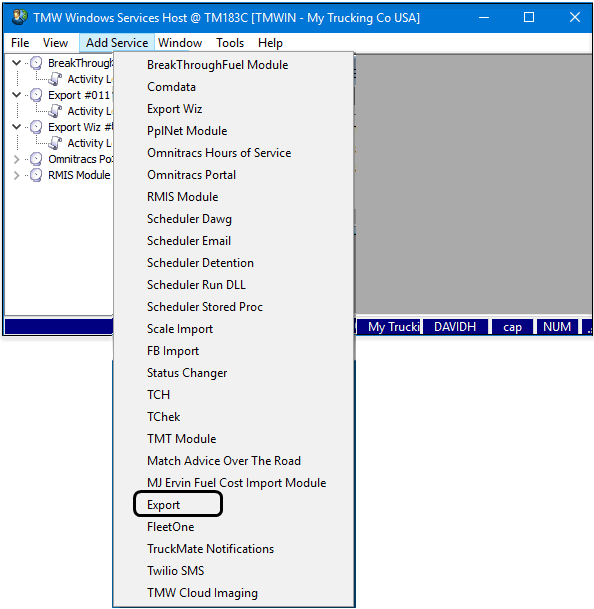Image resolution: width=594 pixels, height=609 pixels.
Task: Close the Add Service menu
Action: click(117, 43)
